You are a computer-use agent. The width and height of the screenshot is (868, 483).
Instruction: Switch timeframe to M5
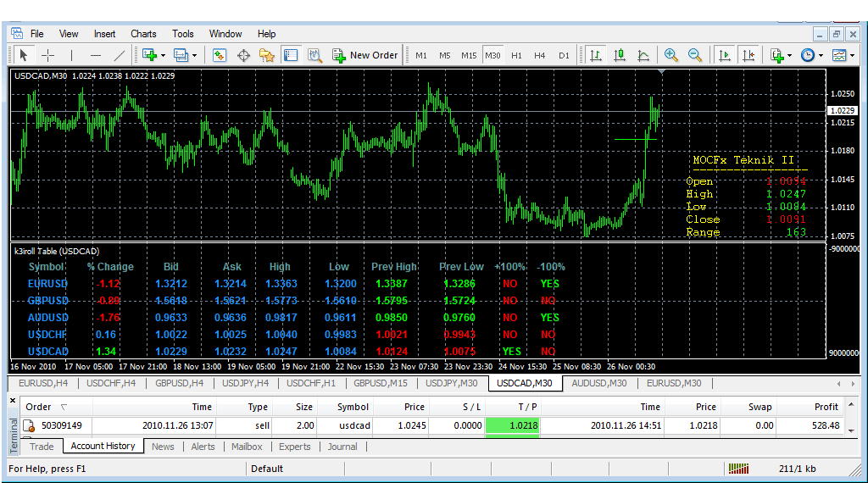[444, 55]
